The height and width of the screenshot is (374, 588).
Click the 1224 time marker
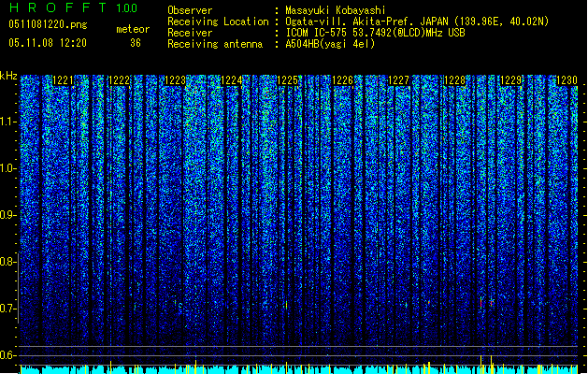tap(232, 80)
